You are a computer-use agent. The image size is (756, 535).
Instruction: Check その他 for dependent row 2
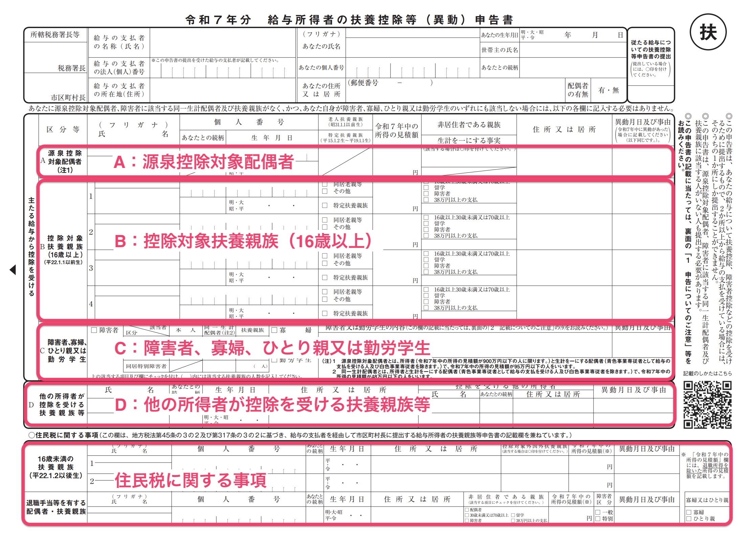325,227
